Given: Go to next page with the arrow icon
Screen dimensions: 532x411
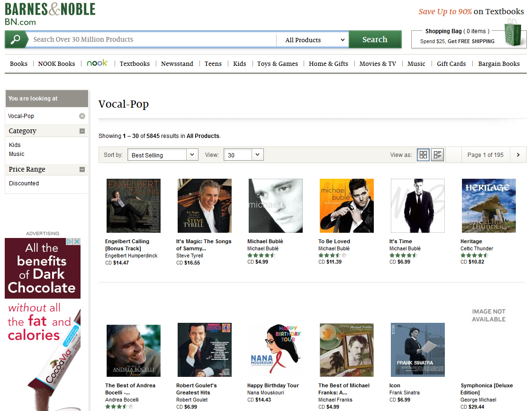Looking at the screenshot, I should point(518,155).
